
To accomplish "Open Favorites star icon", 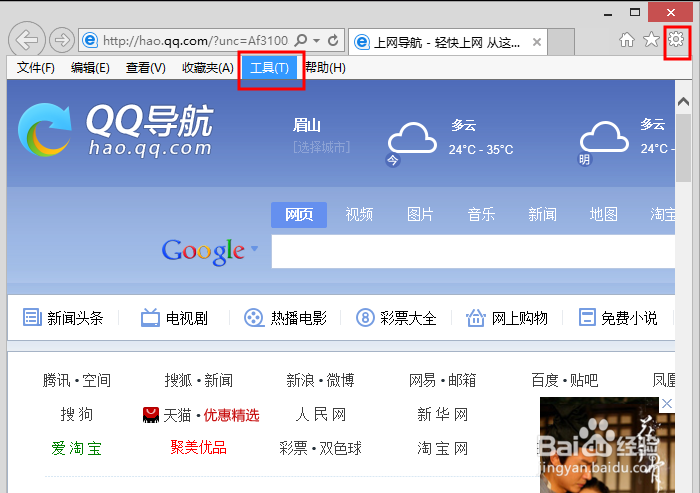I will pos(651,39).
